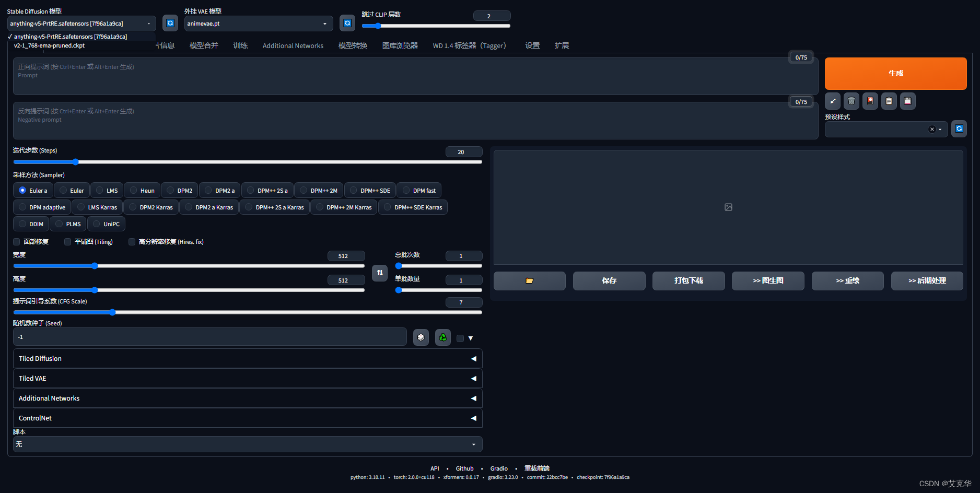Randomize seed with the dice icon

tap(421, 337)
